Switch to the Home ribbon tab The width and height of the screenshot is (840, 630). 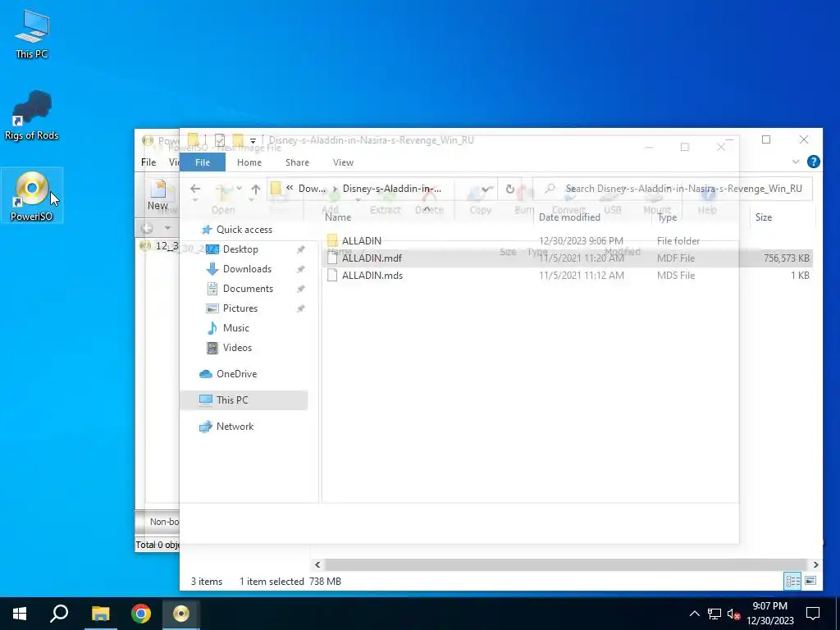coord(249,162)
